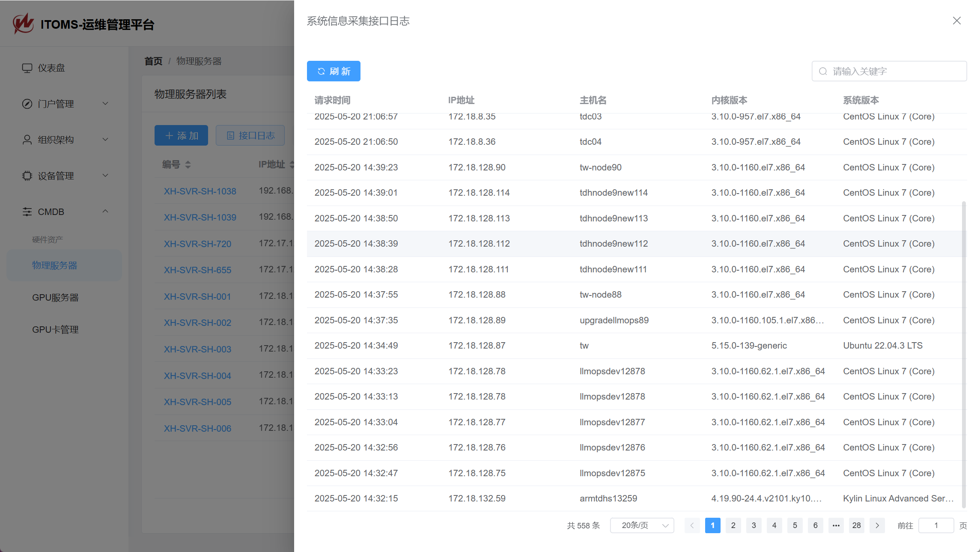980x552 pixels.
Task: Click hostname cell llmopsdev12875
Action: tap(612, 473)
